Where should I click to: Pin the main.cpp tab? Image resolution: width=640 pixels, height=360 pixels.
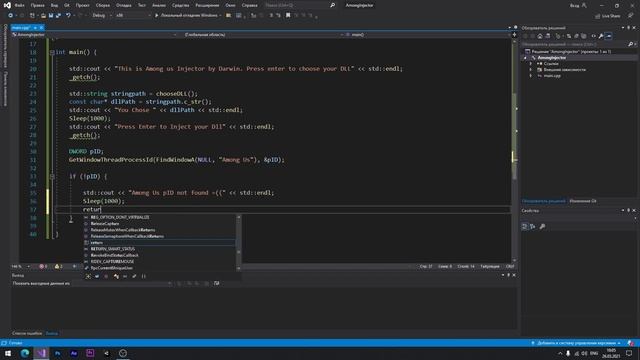pos(36,28)
